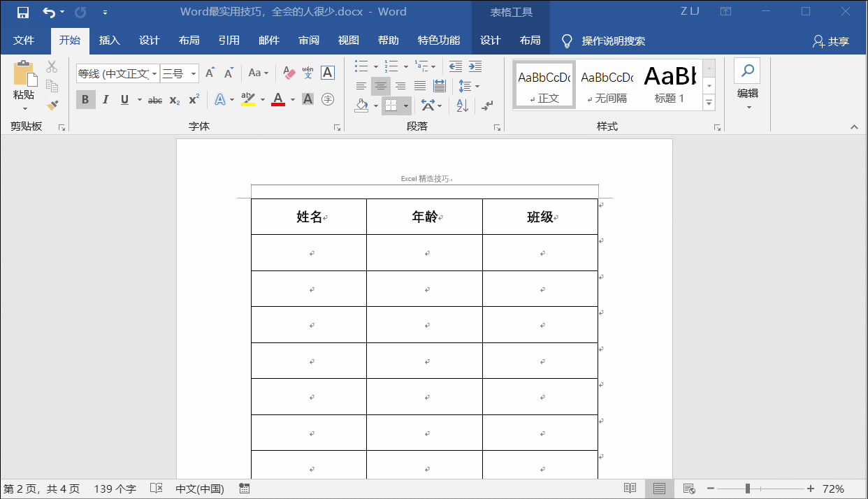Open the font name dropdown
Image resolution: width=868 pixels, height=499 pixels.
154,73
